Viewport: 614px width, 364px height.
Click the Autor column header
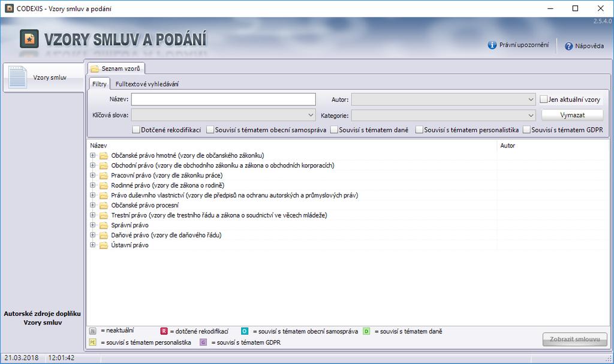(x=507, y=145)
